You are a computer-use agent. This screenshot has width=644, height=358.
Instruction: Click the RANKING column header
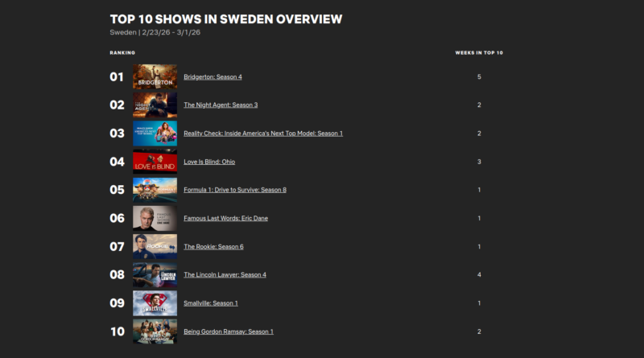click(122, 52)
